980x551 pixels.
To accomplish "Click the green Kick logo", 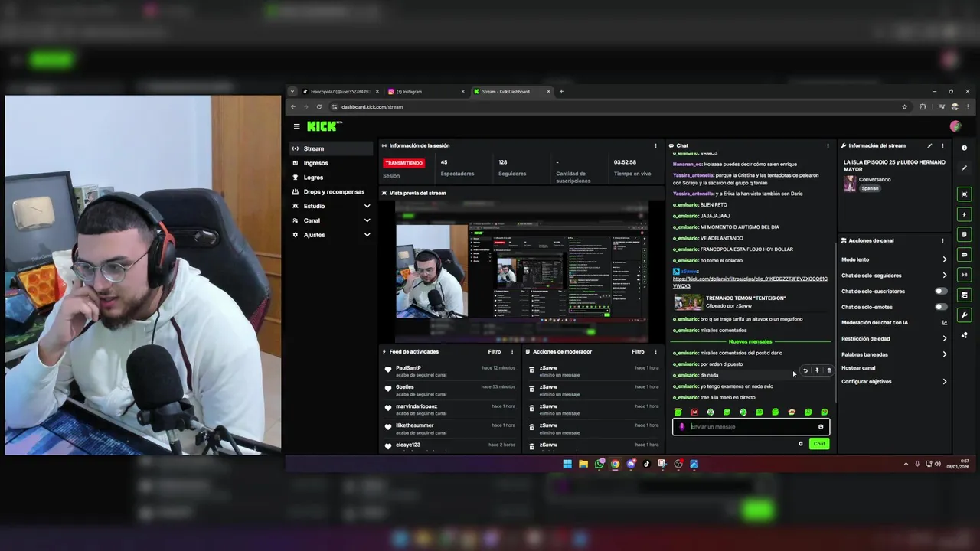I will [325, 126].
